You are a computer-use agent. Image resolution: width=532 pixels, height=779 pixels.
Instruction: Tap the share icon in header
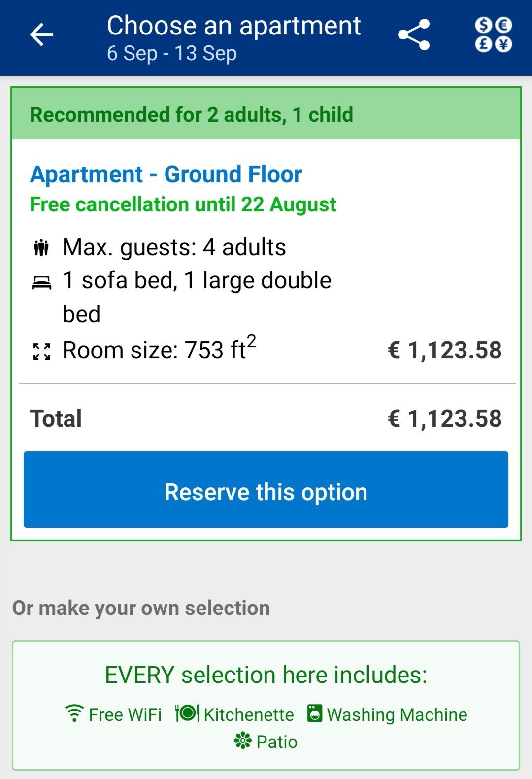(414, 35)
